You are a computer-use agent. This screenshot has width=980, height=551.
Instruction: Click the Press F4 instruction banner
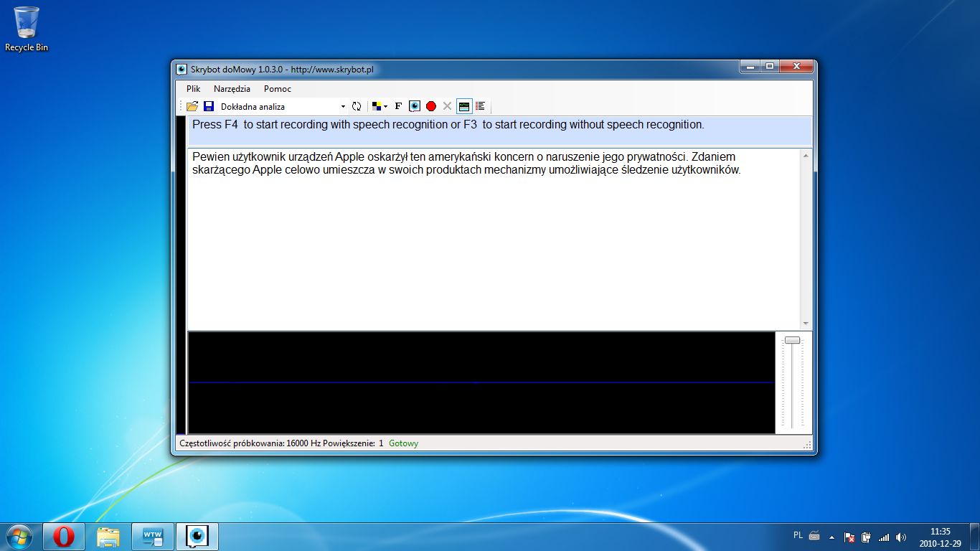499,131
